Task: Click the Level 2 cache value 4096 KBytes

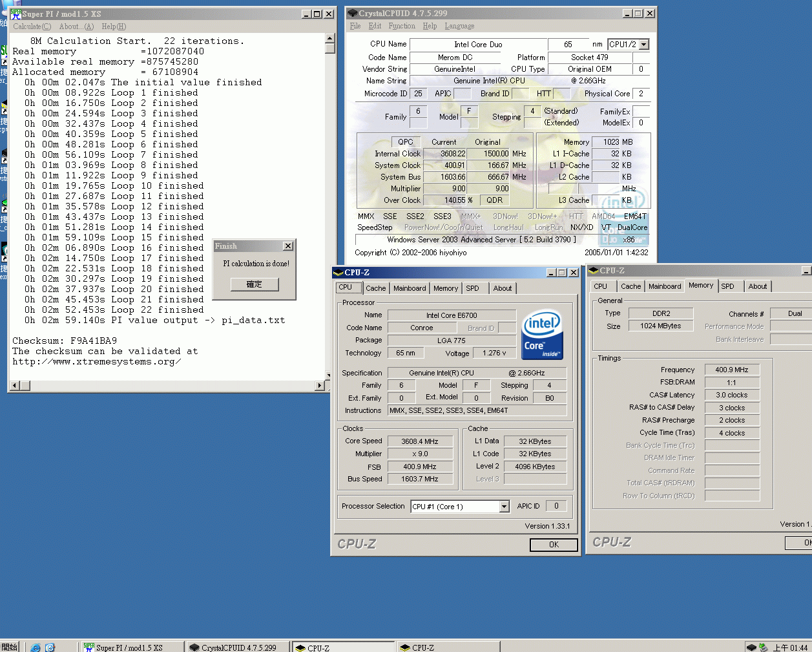Action: (535, 467)
